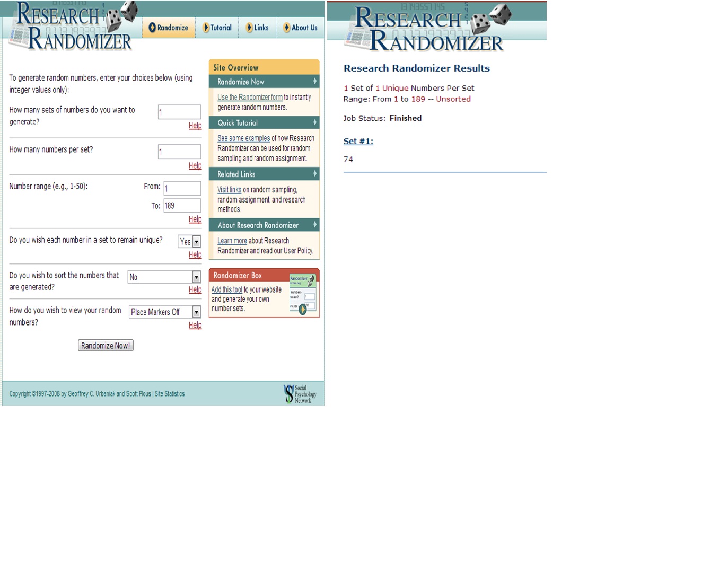Viewport: 728px width, 563px height.
Task: Expand the About Research Randomizer header
Action: [264, 225]
